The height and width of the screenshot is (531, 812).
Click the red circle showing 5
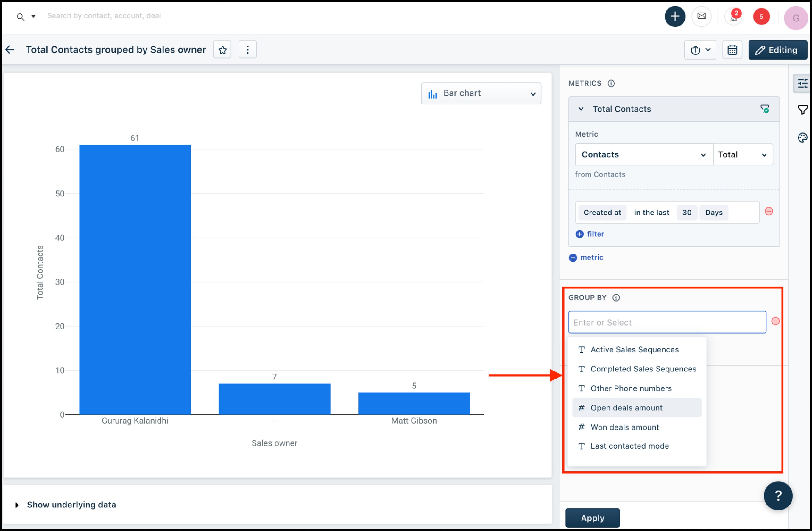tap(761, 16)
